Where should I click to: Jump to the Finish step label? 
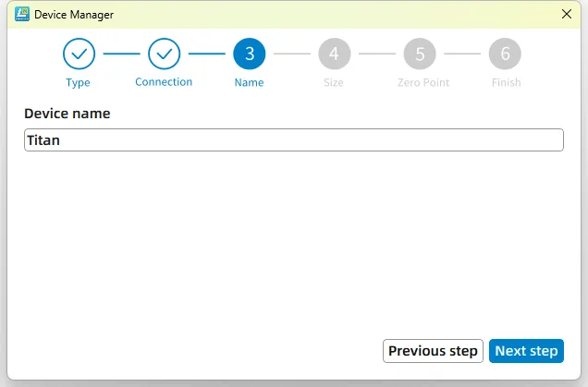tap(506, 82)
